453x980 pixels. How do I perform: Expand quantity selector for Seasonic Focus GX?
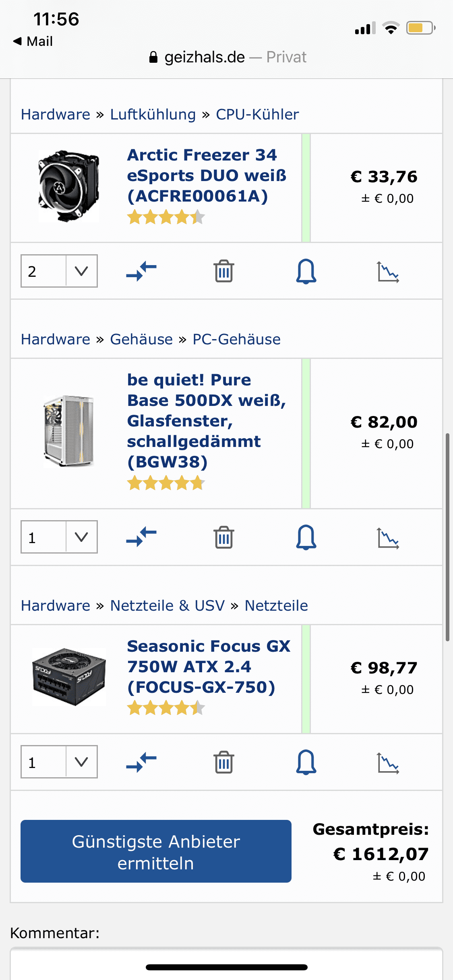pos(59,762)
